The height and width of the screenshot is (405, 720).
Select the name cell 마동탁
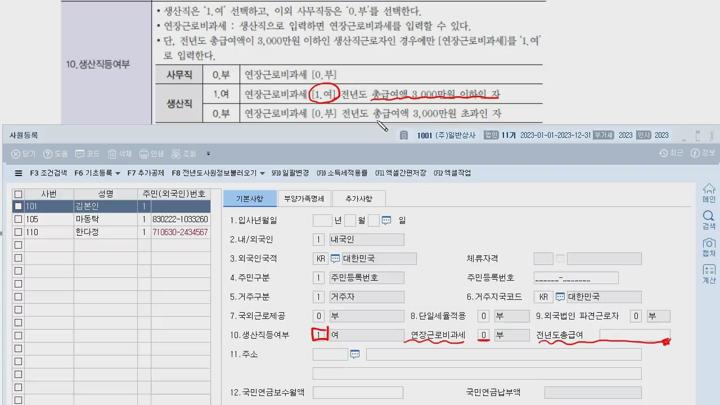coord(105,219)
